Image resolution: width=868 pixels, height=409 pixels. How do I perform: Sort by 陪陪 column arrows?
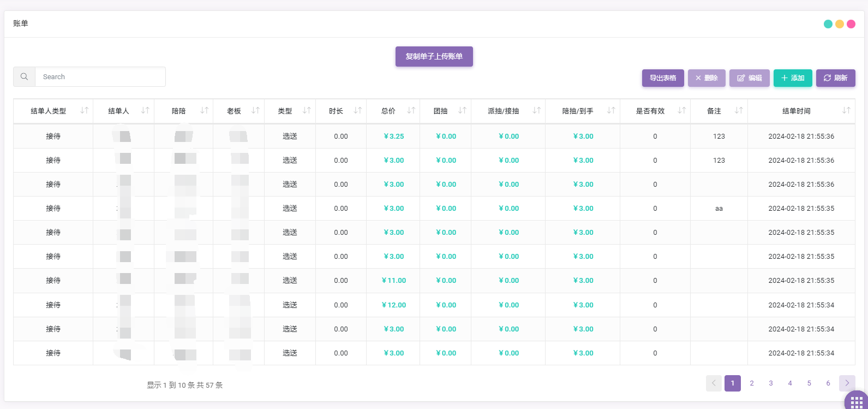tap(205, 111)
